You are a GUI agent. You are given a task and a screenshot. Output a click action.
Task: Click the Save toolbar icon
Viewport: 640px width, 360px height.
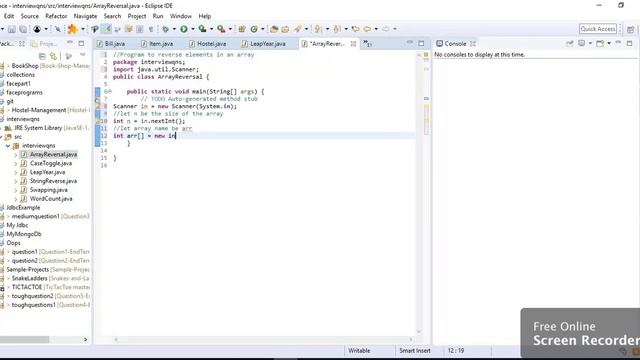12,29
